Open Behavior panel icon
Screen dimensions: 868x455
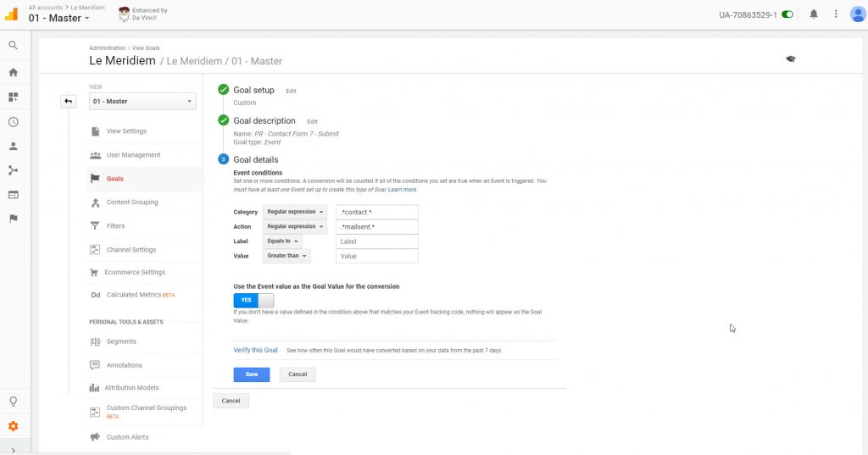coord(14,195)
